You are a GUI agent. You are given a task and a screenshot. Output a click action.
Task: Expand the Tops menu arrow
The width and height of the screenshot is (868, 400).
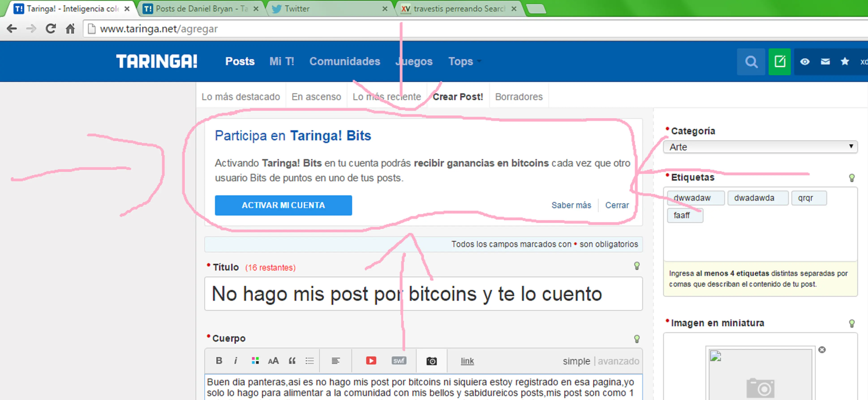pyautogui.click(x=479, y=62)
